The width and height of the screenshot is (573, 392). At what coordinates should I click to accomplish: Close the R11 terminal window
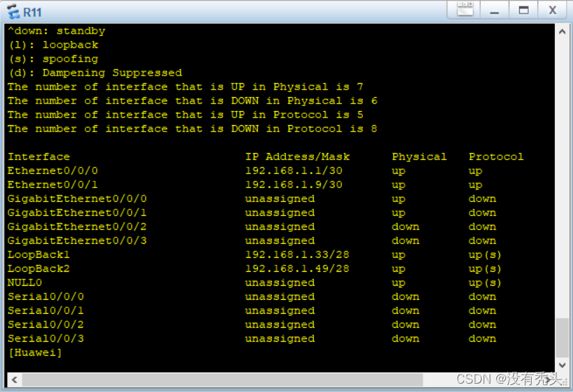[x=553, y=10]
